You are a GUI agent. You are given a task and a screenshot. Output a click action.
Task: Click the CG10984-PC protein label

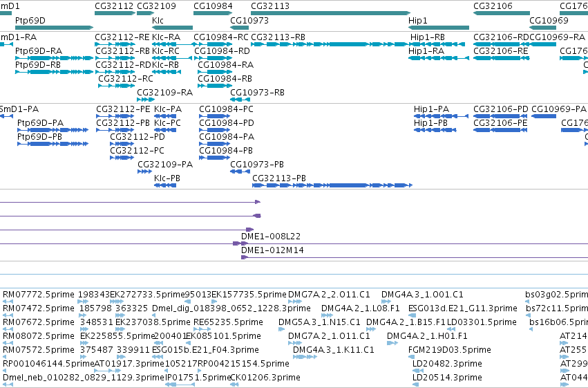coord(226,109)
